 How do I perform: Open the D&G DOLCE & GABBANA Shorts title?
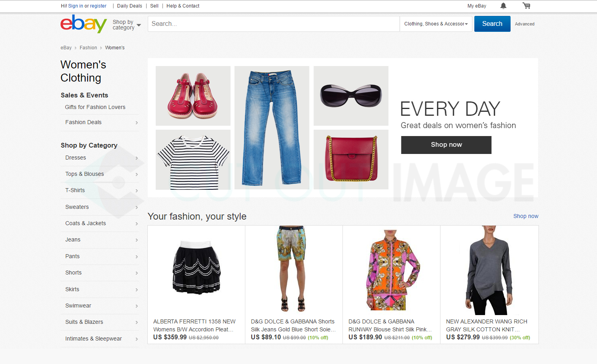pos(293,325)
